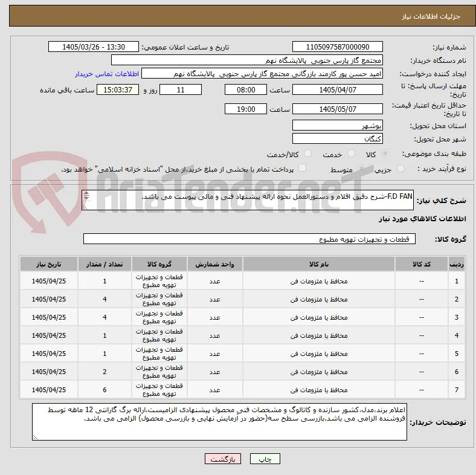Click the اطلاعات کالاهای مورد نیاز section heading

[422, 219]
